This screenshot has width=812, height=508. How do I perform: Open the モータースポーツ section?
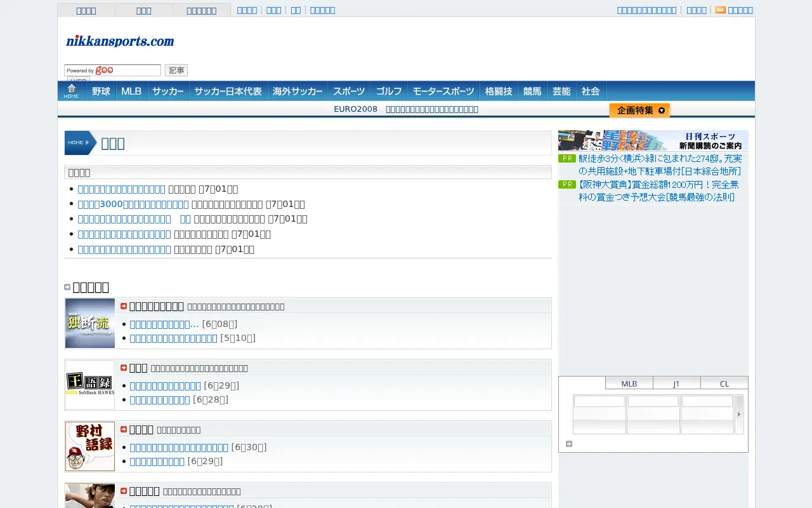pyautogui.click(x=443, y=91)
